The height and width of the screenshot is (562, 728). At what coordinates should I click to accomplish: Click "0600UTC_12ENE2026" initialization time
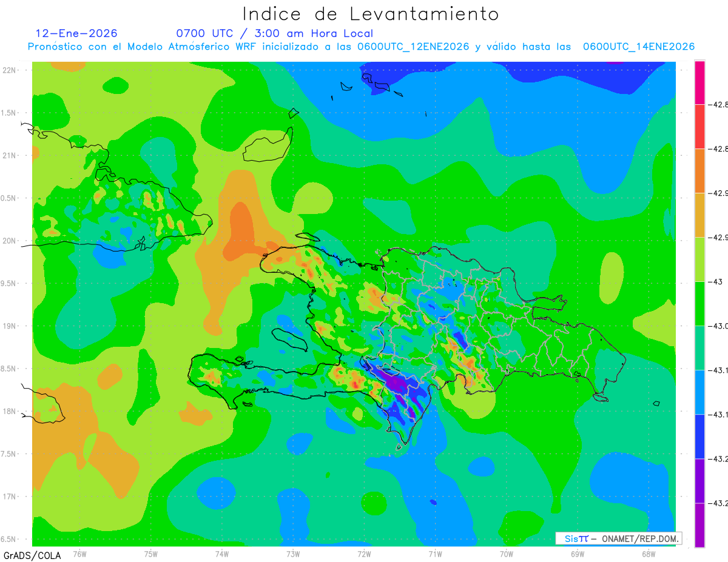(413, 47)
